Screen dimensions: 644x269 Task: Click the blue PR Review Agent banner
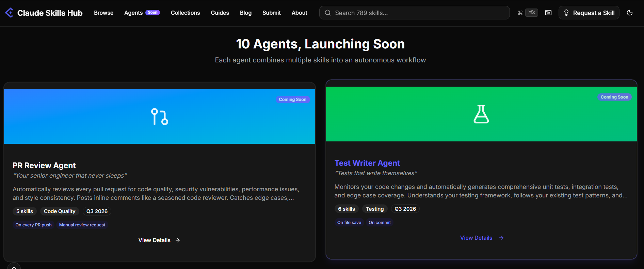tap(160, 117)
